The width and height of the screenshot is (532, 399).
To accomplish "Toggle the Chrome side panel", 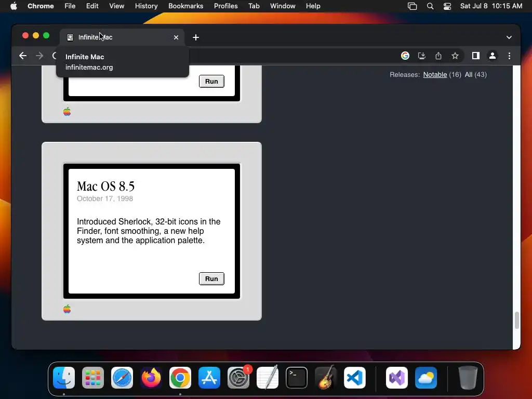I will pos(476,56).
